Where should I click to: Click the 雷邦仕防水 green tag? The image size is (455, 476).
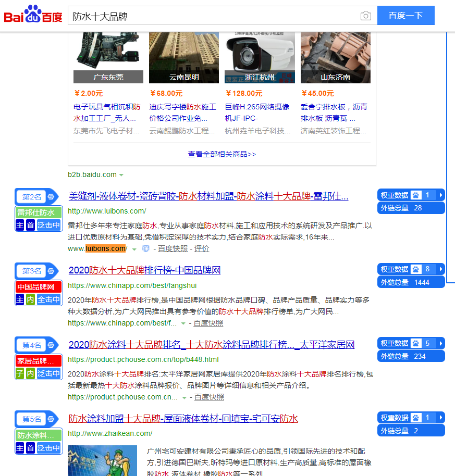click(39, 212)
